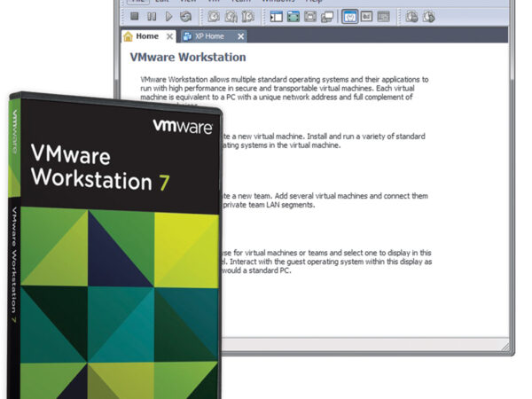Click the Revert to snapshot icon

click(231, 16)
